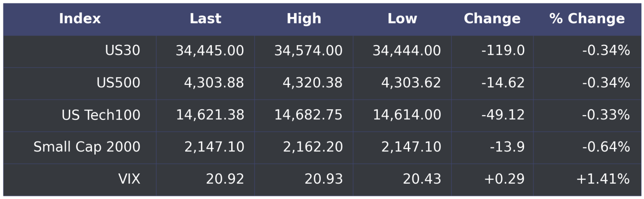Select the Low column header

click(x=402, y=19)
